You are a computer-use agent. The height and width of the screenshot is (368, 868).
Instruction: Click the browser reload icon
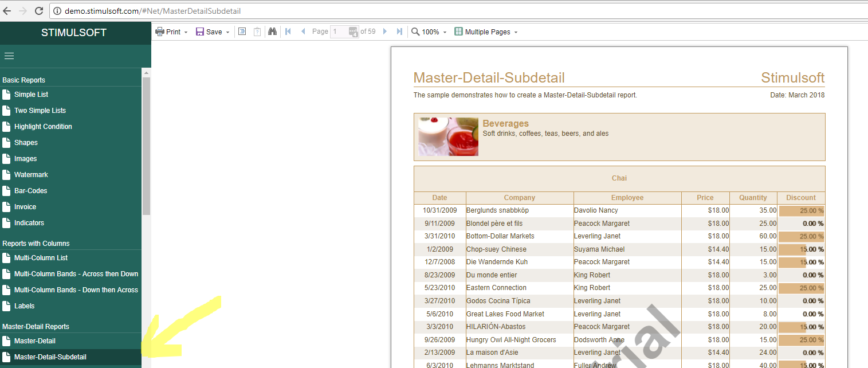(39, 11)
